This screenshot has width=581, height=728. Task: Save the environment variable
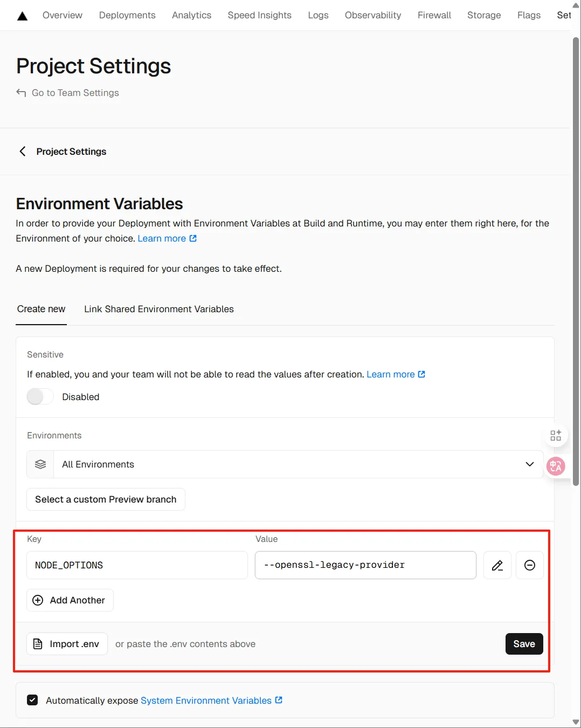point(523,644)
